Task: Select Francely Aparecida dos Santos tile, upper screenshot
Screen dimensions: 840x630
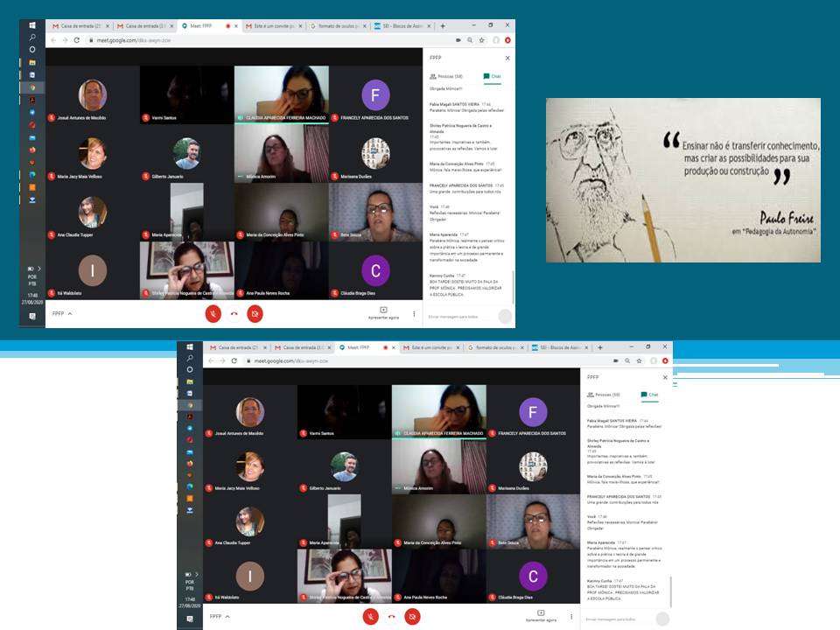Action: coord(375,94)
